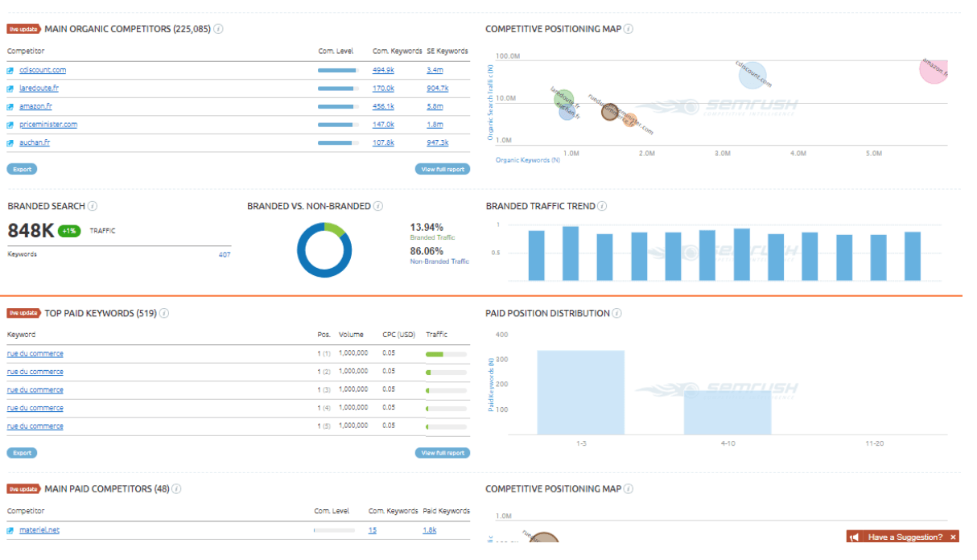Screen dimensions: 977x560
Task: Open the laredoute.fr competitor link
Action: (x=39, y=89)
